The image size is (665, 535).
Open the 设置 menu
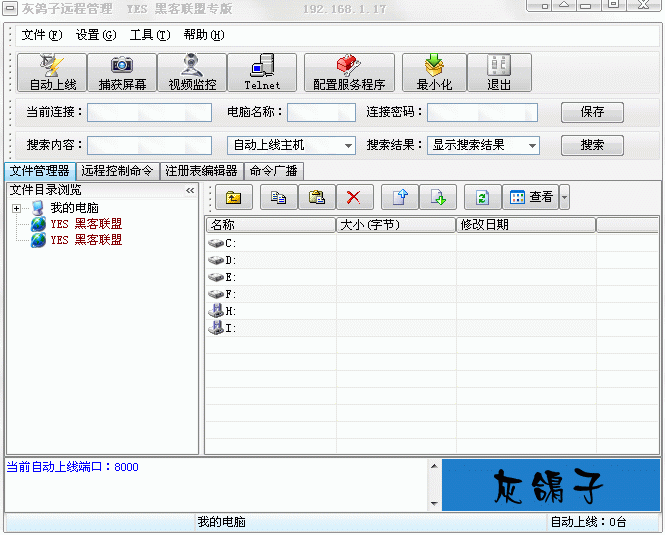(x=95, y=35)
